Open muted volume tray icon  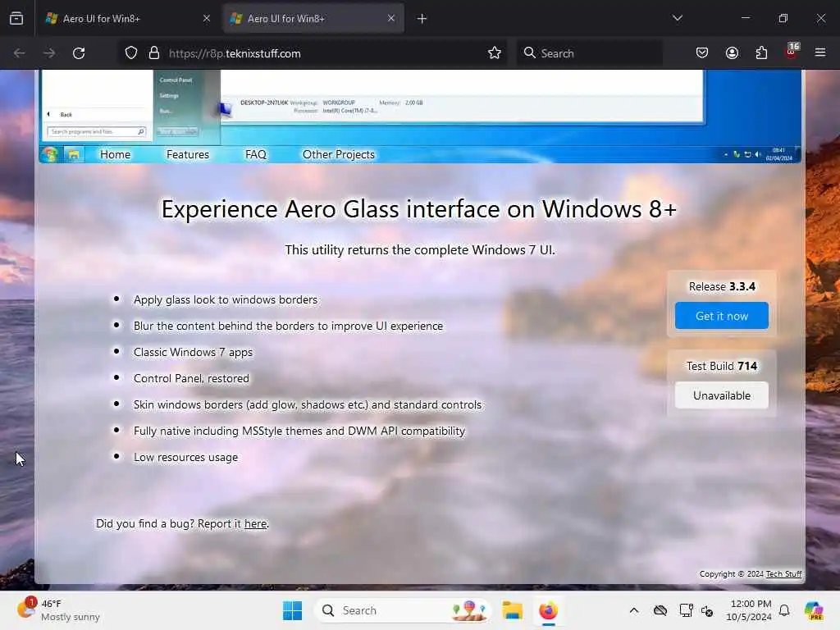click(x=707, y=610)
